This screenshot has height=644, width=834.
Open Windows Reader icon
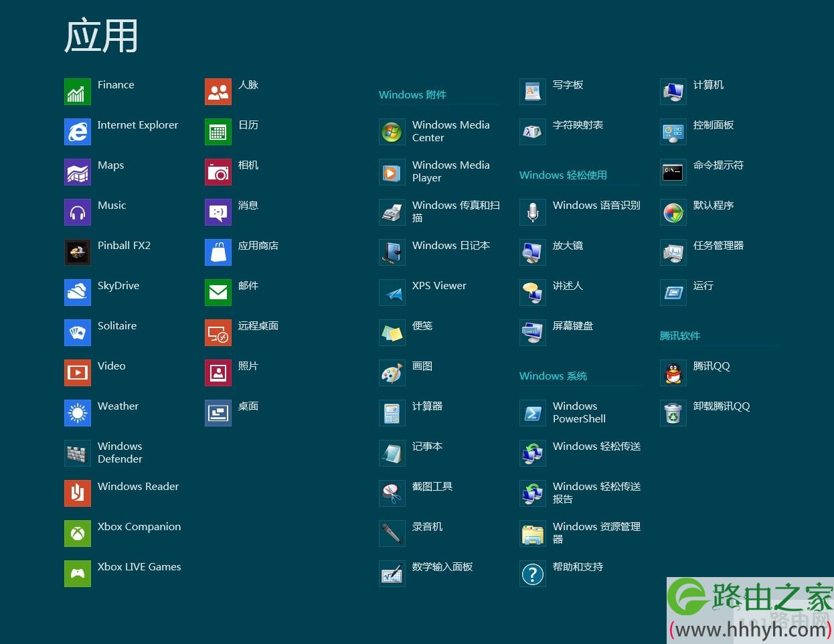pyautogui.click(x=78, y=493)
